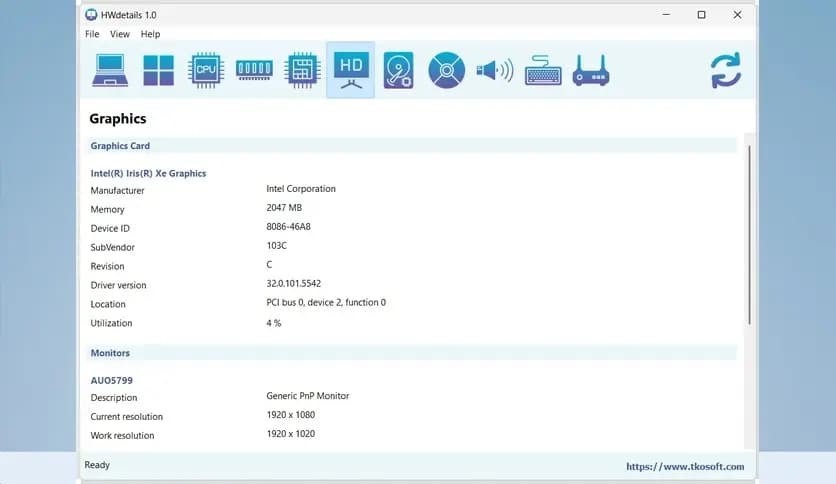Close the HWdetails window
836x484 pixels.
[737, 15]
